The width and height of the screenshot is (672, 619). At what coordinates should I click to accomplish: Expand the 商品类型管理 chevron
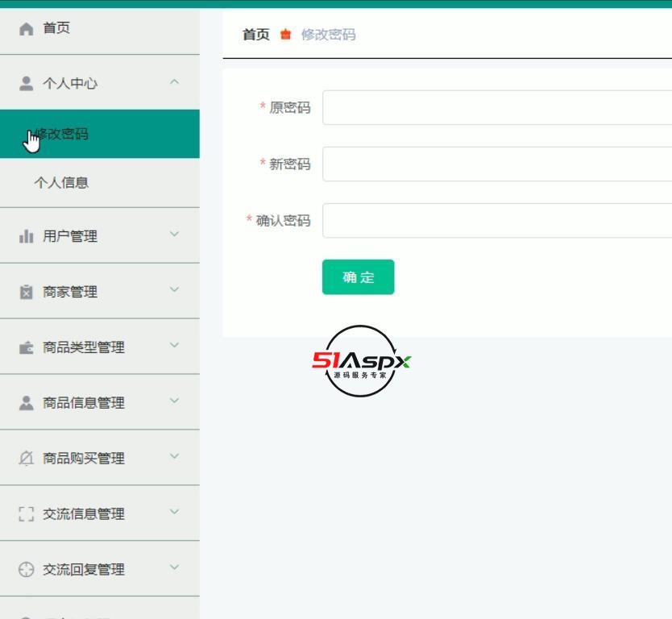(174, 345)
